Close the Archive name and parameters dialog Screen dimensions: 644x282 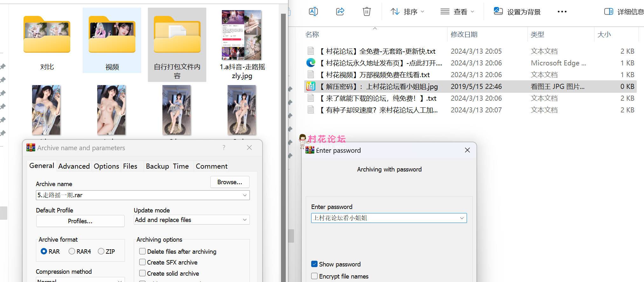click(250, 148)
